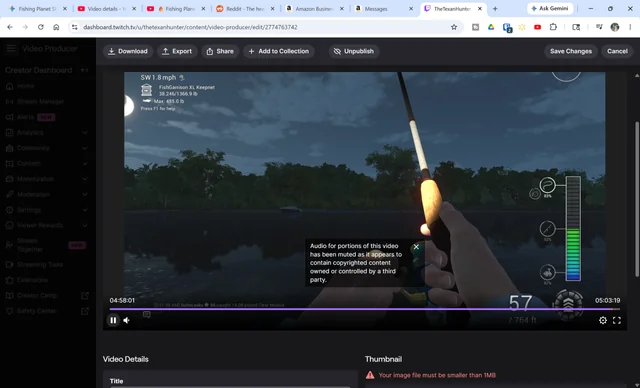Click the Alerts megaphone icon in the sidebar
Image resolution: width=640 pixels, height=388 pixels.
pyautogui.click(x=9, y=117)
